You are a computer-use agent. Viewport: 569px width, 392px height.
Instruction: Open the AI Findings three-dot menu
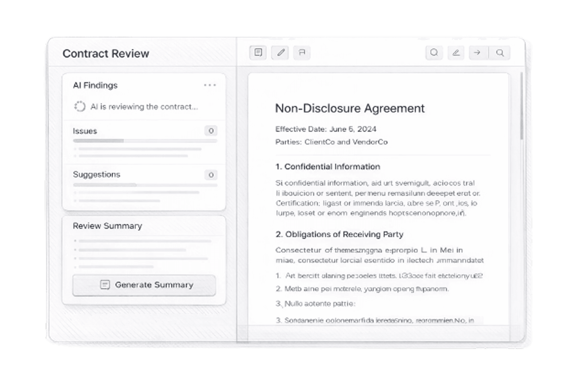tap(210, 85)
